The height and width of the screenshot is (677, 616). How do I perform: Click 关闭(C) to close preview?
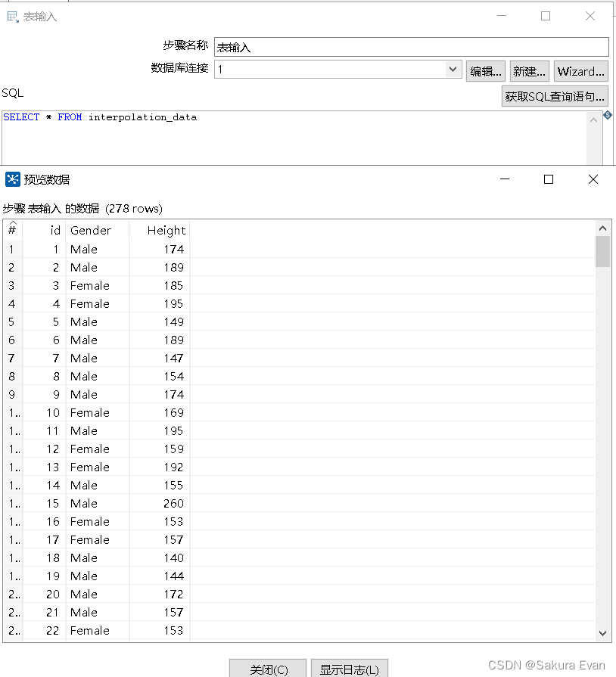(268, 669)
